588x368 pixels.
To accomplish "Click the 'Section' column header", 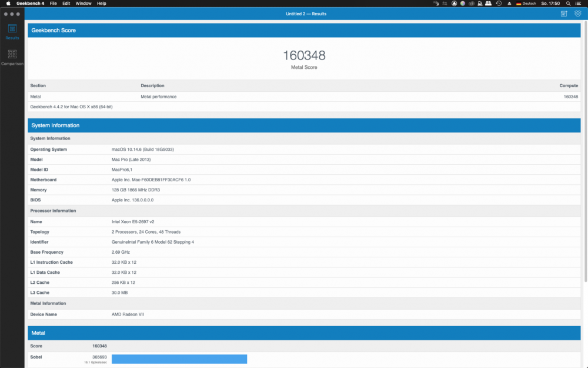I will (38, 85).
